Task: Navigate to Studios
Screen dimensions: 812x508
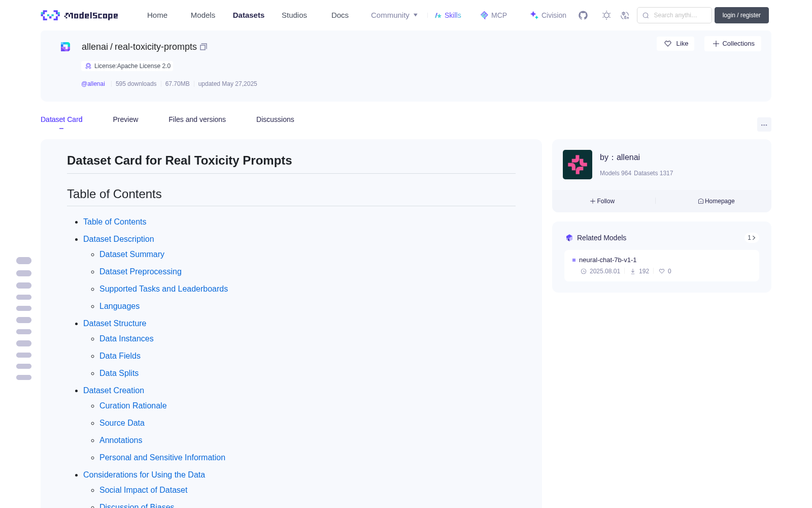Action: click(294, 15)
